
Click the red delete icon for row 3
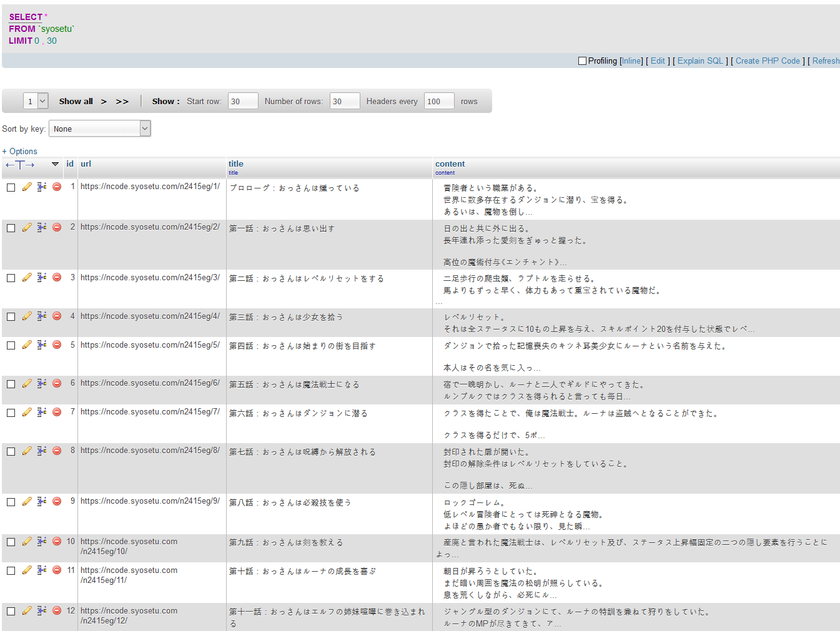(57, 278)
